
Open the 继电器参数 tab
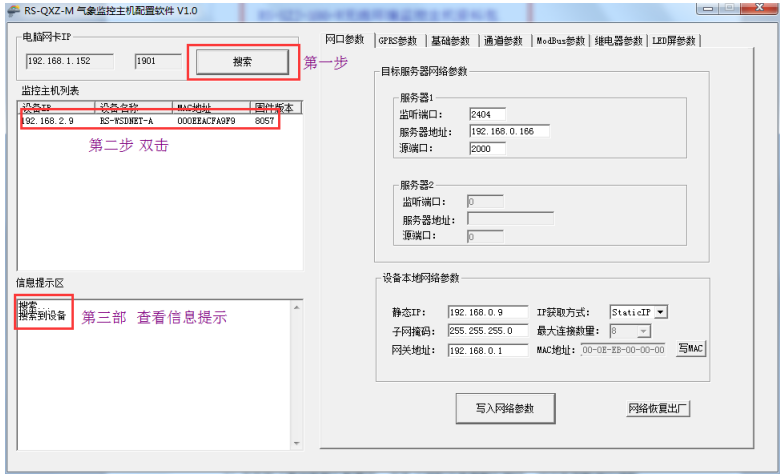(619, 41)
